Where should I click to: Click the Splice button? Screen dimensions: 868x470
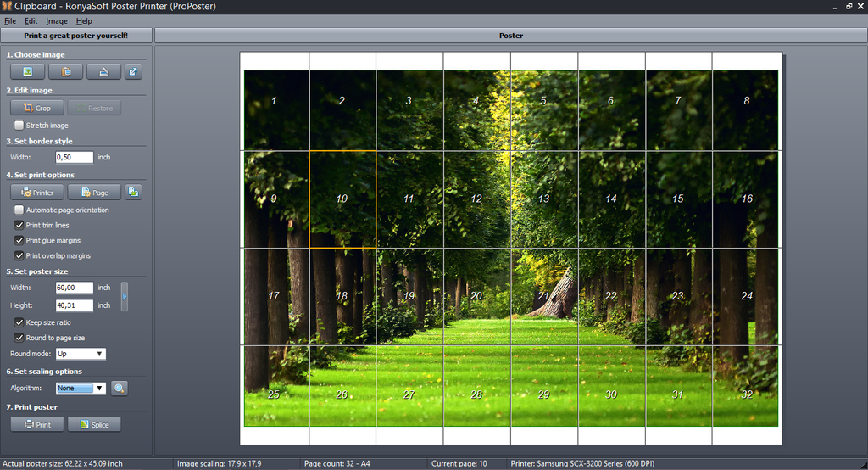click(94, 424)
